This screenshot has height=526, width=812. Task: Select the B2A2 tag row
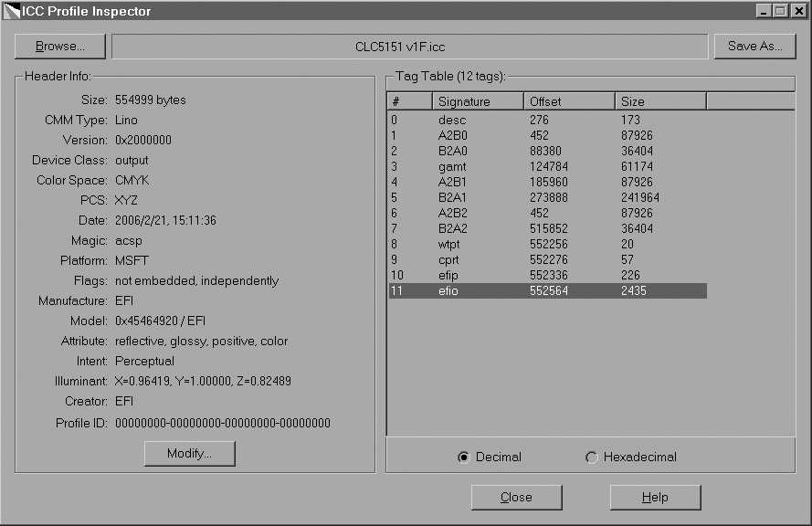coord(547,229)
